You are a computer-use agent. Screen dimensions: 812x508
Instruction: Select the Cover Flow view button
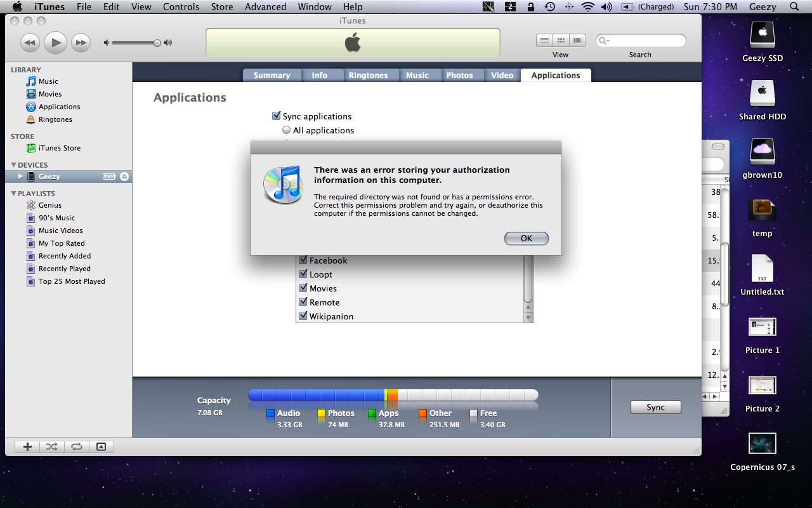[x=577, y=40]
